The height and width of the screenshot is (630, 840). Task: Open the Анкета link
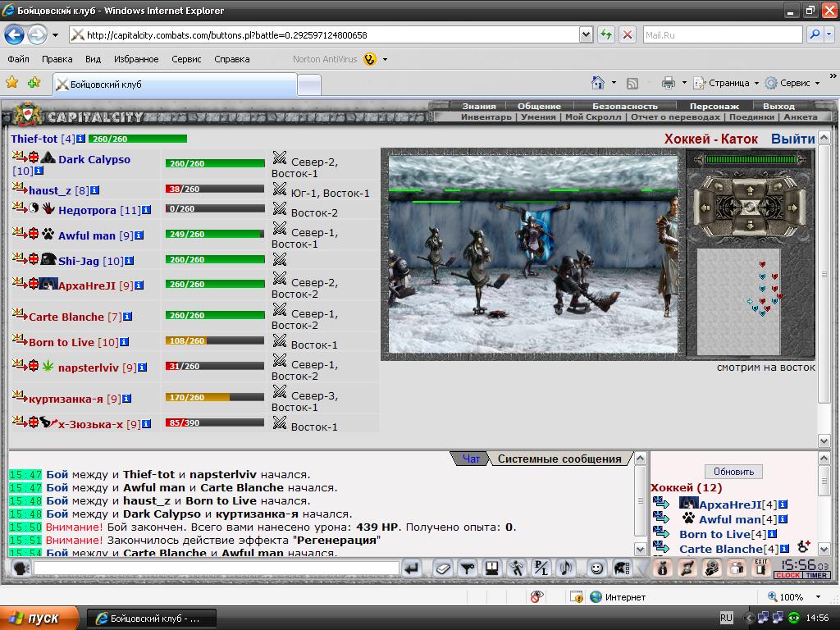click(801, 116)
